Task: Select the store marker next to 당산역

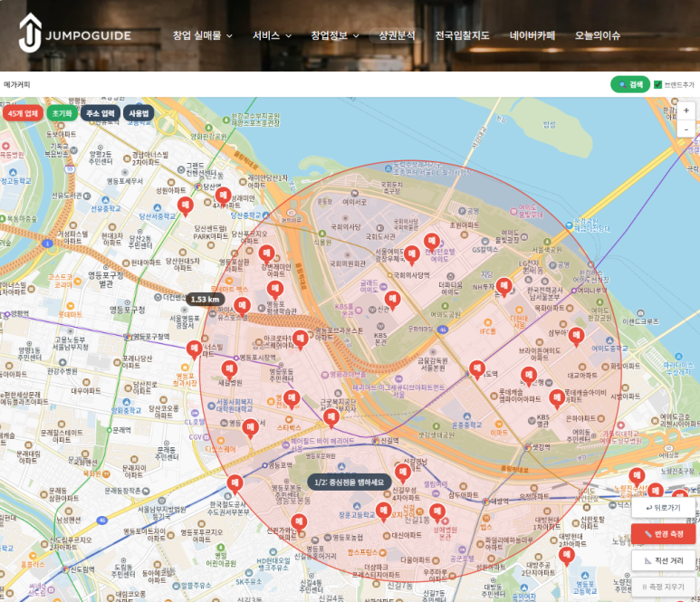Action: point(223,196)
